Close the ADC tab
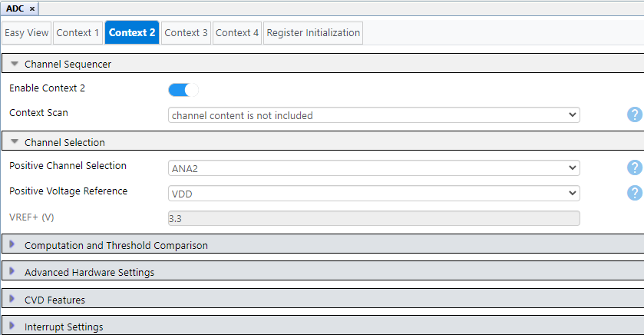The image size is (644, 335). (x=32, y=8)
